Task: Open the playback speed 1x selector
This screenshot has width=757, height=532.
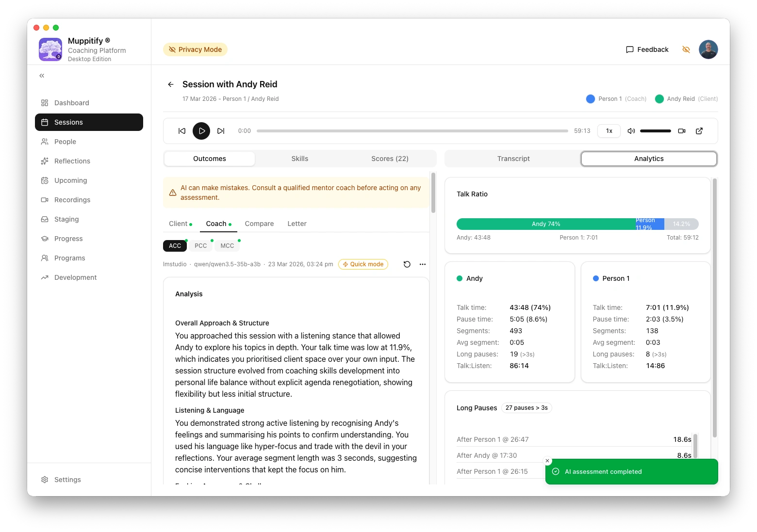Action: (x=609, y=131)
